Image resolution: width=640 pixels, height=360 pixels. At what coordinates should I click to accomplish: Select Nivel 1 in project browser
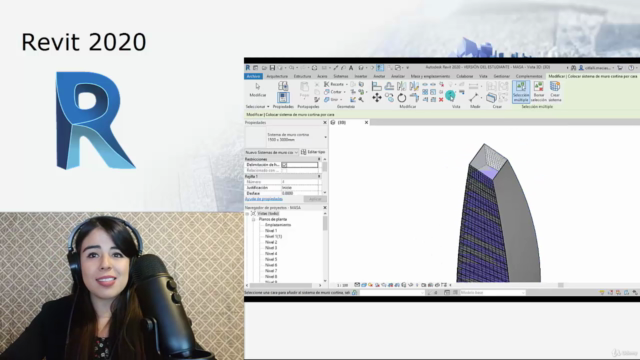pyautogui.click(x=271, y=231)
